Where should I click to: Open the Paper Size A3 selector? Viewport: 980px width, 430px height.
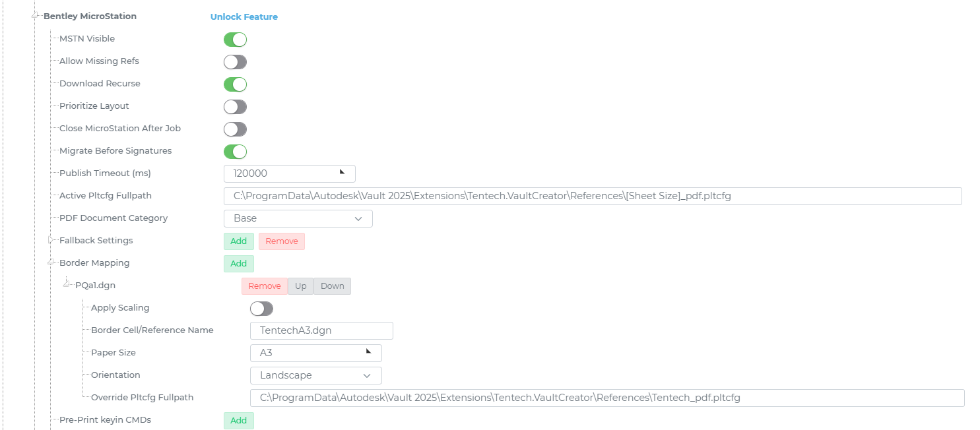315,353
